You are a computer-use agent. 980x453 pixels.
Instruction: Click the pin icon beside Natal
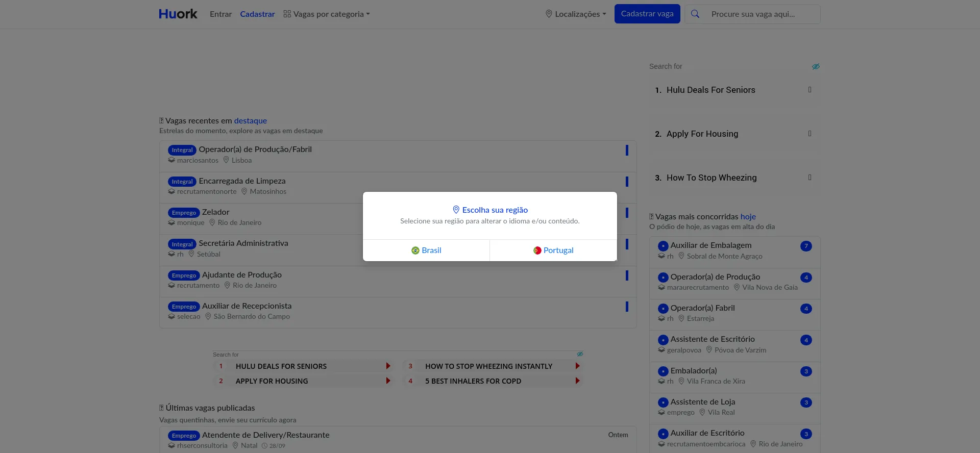[x=235, y=445]
